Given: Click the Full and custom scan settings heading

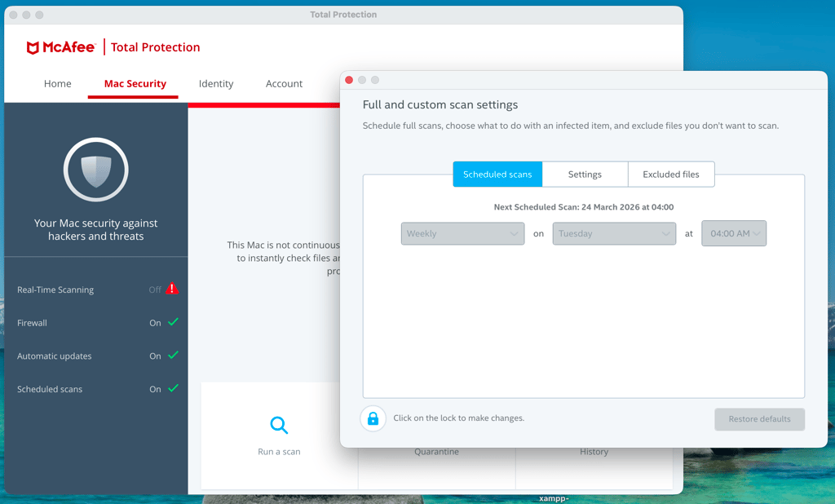Looking at the screenshot, I should point(440,104).
